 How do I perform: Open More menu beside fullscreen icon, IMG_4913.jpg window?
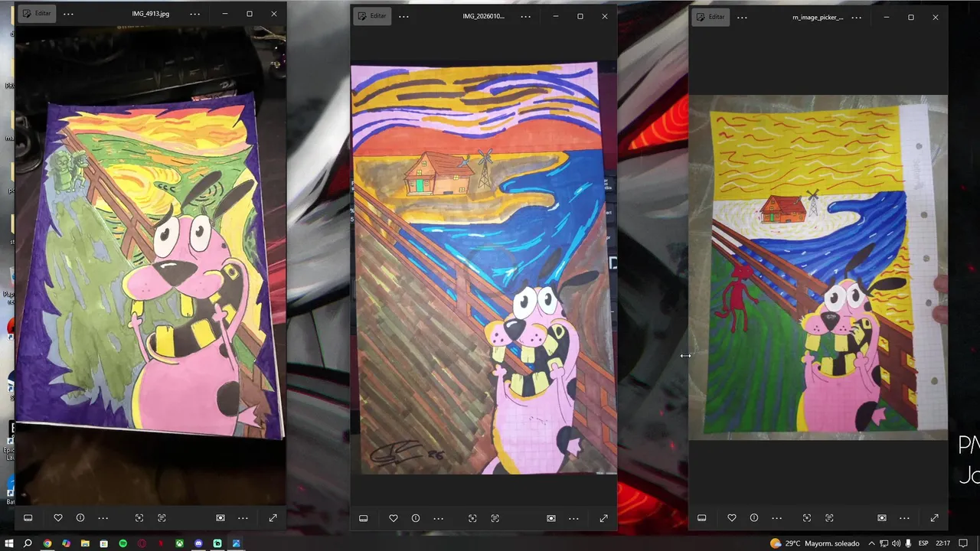[x=243, y=518]
